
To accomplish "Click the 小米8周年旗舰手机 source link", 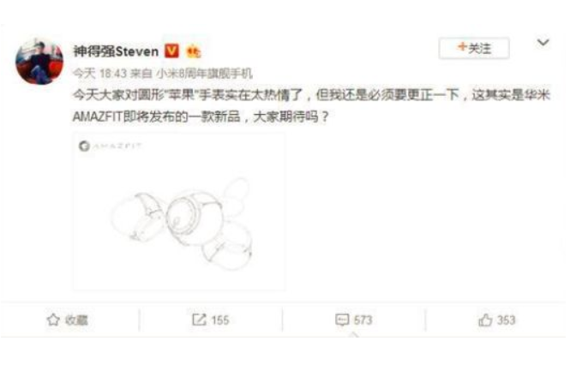I will tap(204, 74).
